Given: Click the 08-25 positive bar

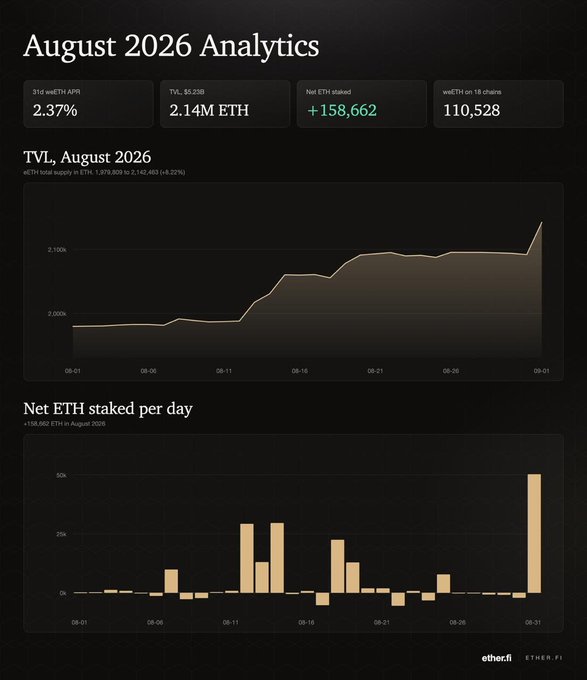Looking at the screenshot, I should [444, 584].
